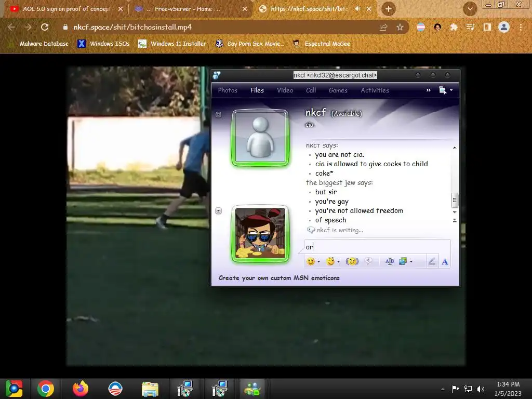532x399 pixels.
Task: Click the address bar URL
Action: 132,27
